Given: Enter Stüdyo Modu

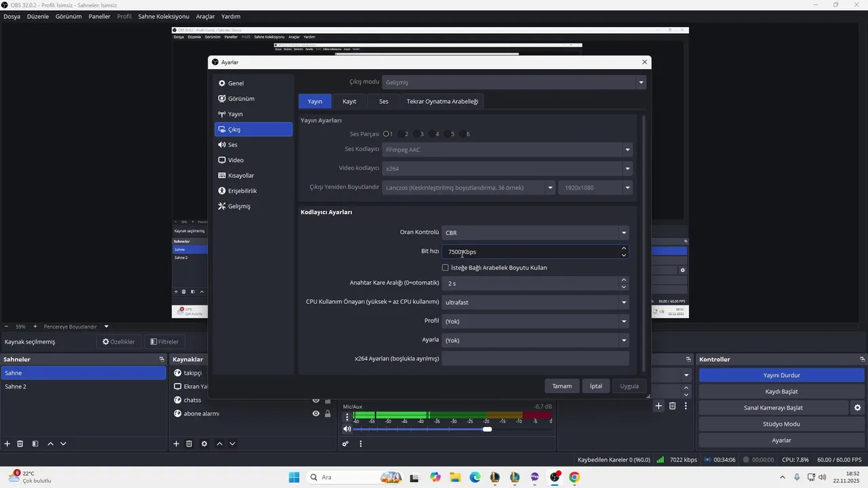Looking at the screenshot, I should [782, 424].
